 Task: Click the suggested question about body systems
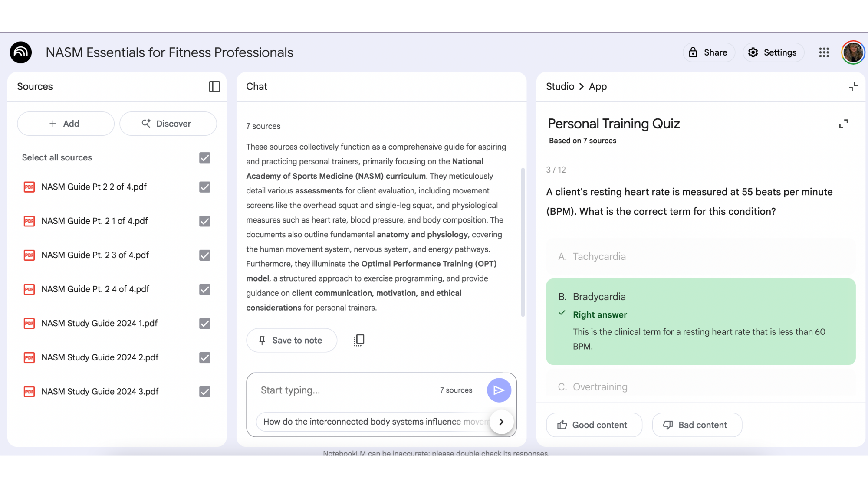click(373, 422)
